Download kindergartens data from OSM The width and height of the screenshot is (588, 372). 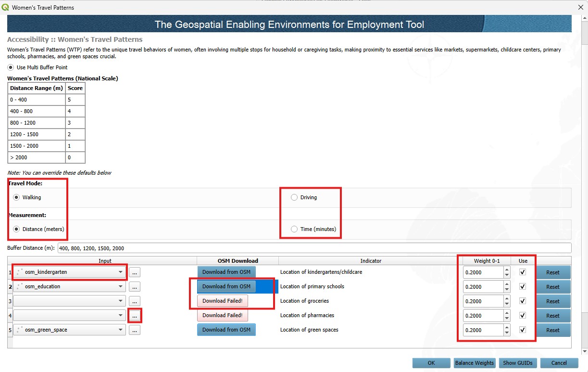coord(226,272)
